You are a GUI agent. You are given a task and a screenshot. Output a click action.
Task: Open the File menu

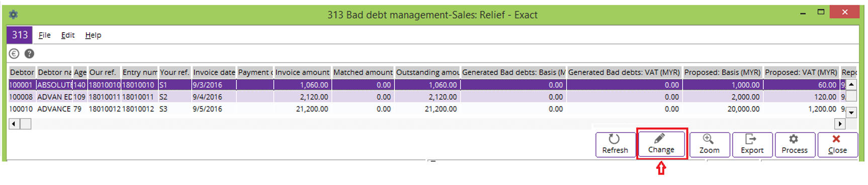[x=45, y=35]
